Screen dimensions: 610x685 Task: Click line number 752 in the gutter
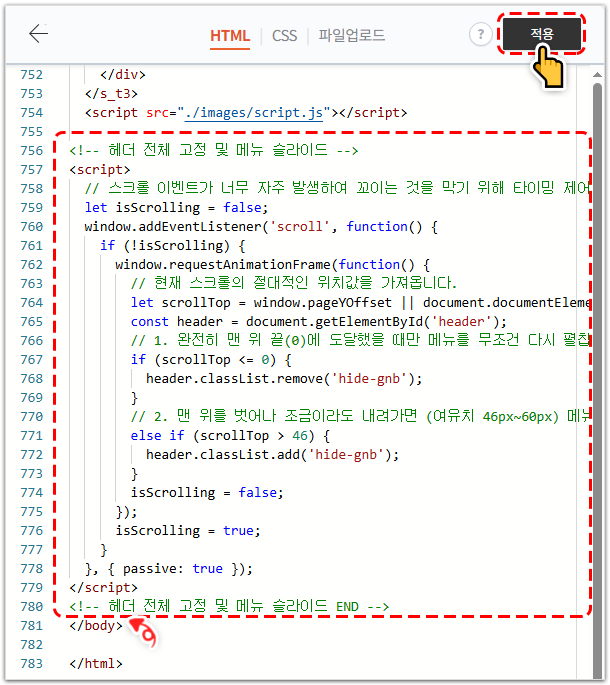point(32,75)
